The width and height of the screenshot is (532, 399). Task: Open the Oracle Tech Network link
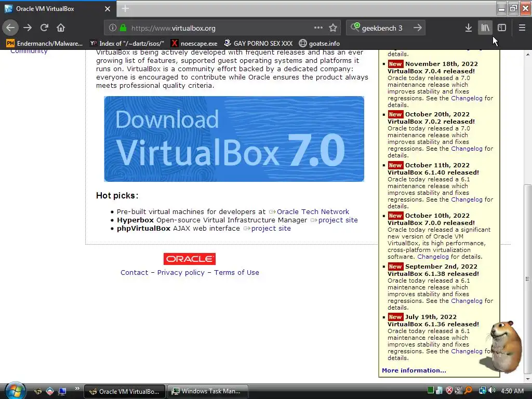(x=313, y=212)
